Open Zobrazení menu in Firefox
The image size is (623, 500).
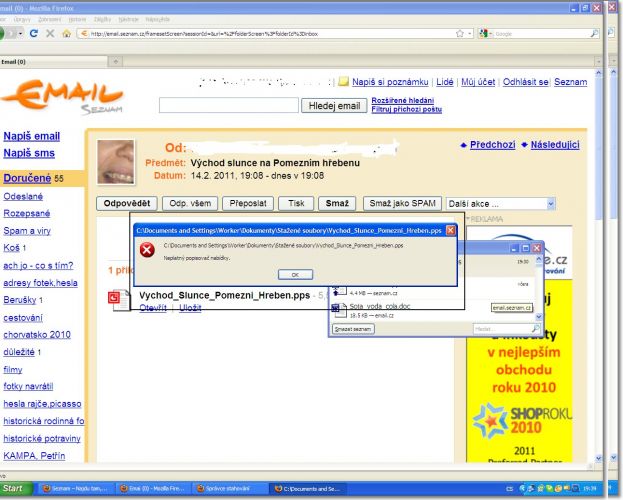[x=50, y=19]
